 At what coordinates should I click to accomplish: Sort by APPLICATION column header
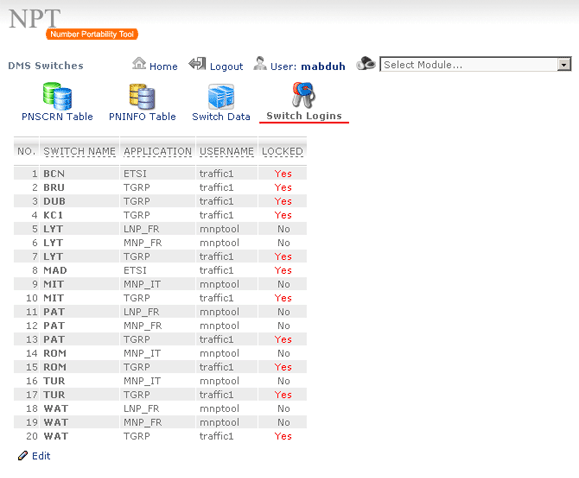click(x=158, y=151)
